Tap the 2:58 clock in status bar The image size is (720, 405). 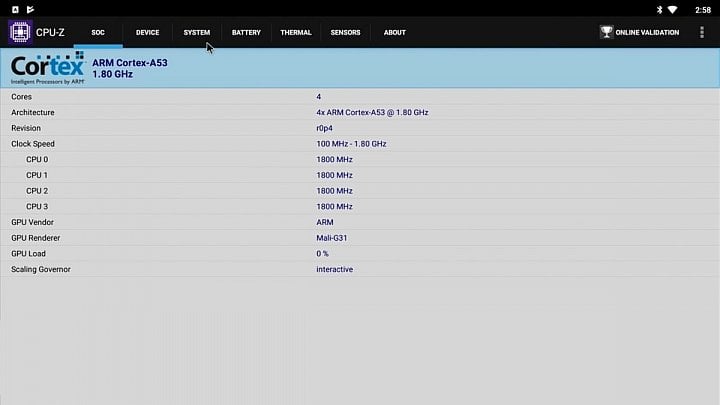703,10
